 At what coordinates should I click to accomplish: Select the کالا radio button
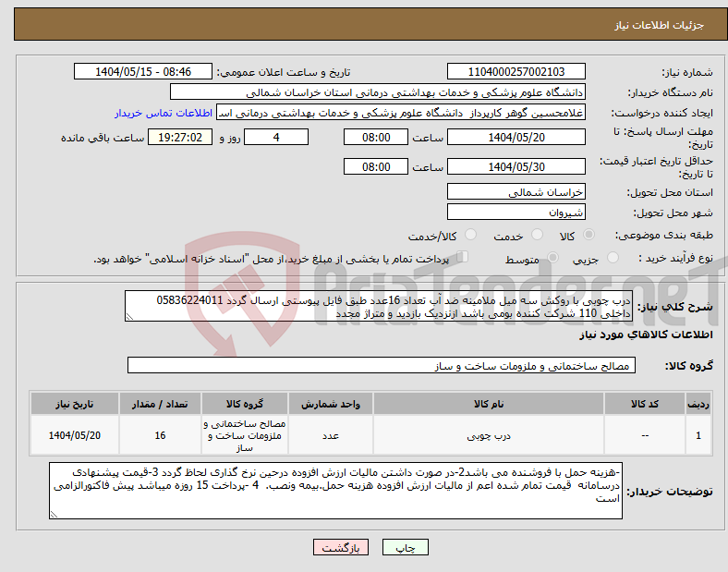588,235
